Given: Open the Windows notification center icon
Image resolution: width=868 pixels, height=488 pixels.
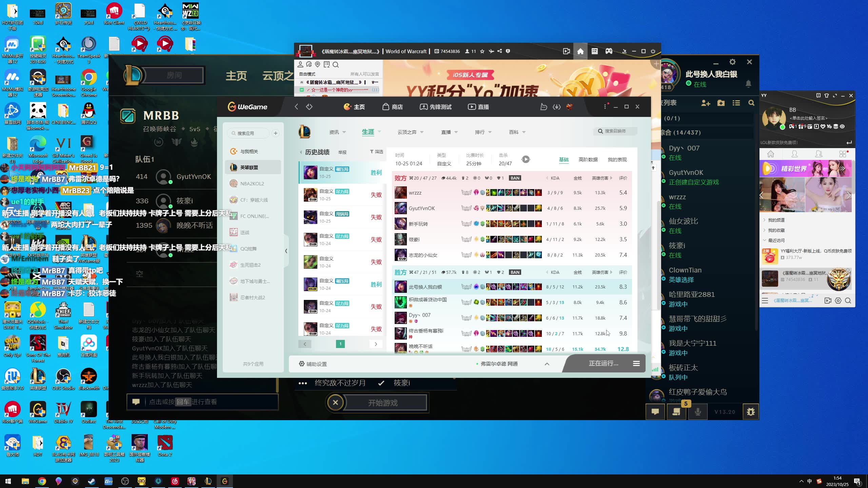Looking at the screenshot, I should pyautogui.click(x=857, y=481).
